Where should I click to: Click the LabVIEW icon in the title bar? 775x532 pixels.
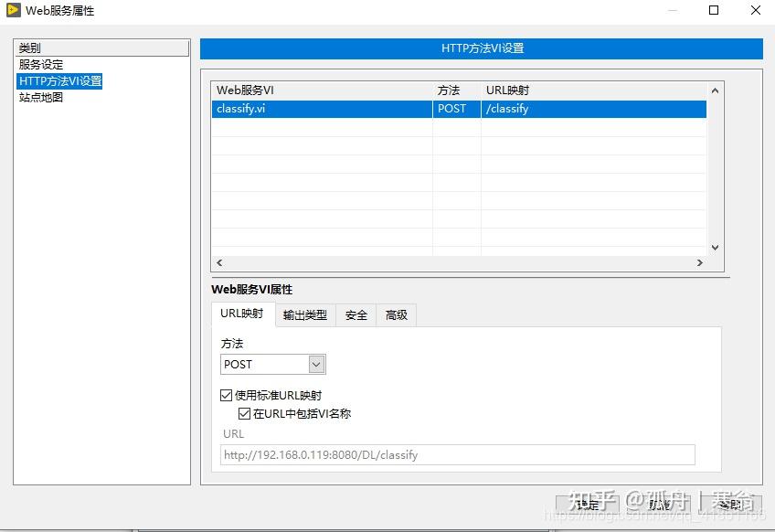(13, 10)
